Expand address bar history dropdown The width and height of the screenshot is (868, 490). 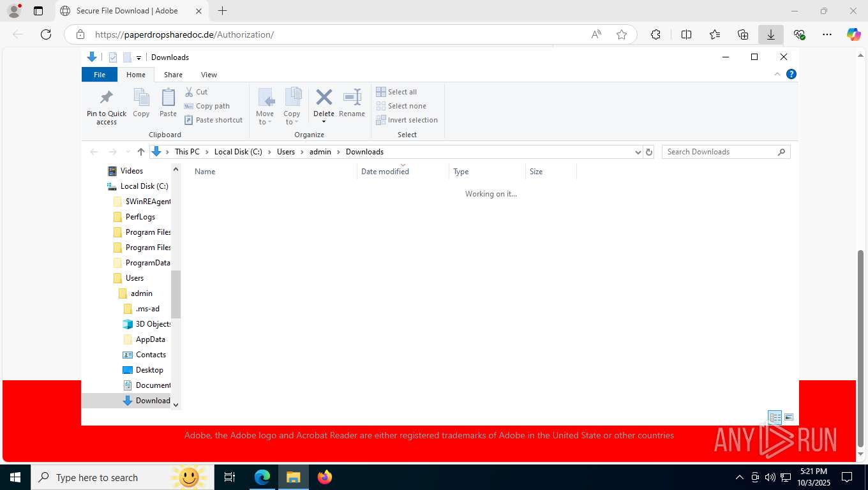tap(638, 152)
